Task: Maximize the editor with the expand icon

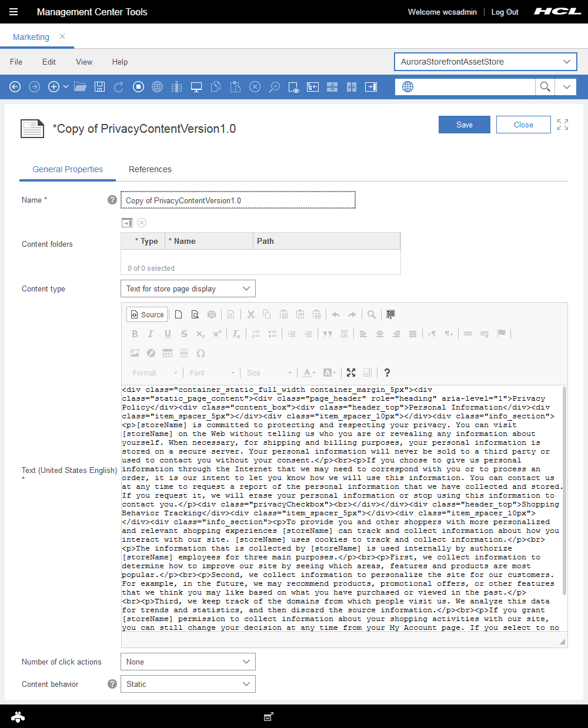Action: (351, 373)
